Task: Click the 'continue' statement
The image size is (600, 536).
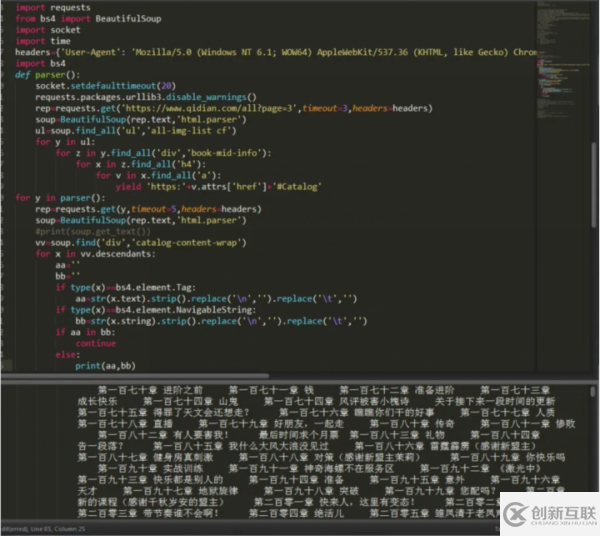Action: tap(96, 344)
